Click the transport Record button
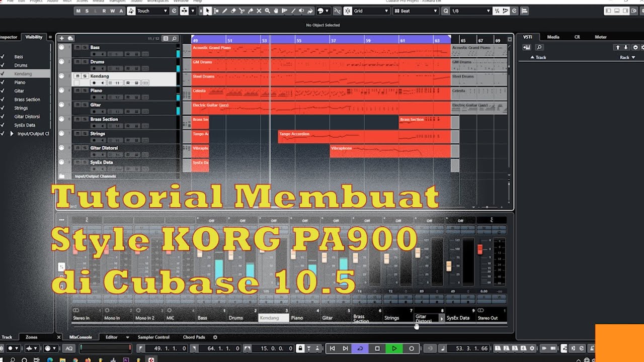The height and width of the screenshot is (362, 644). point(412,348)
